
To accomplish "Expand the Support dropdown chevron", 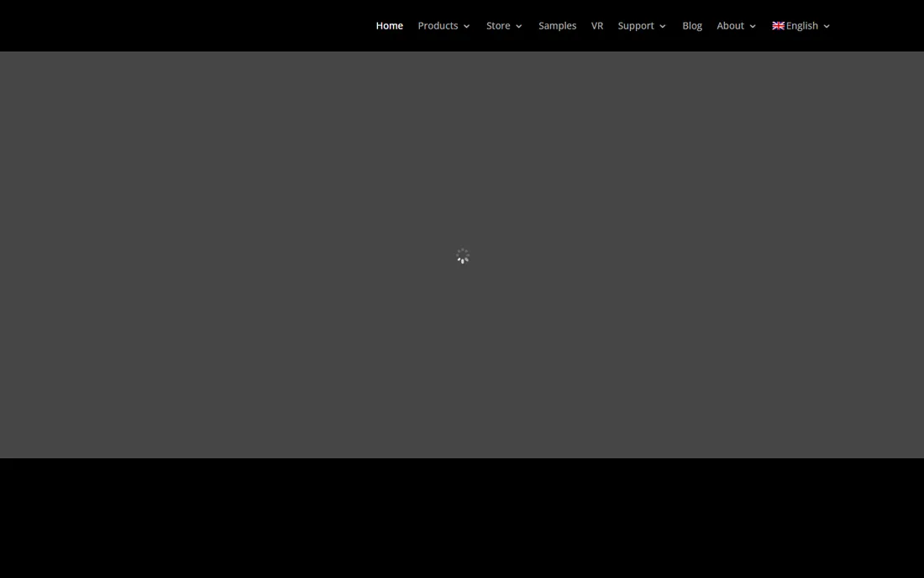I will (663, 27).
